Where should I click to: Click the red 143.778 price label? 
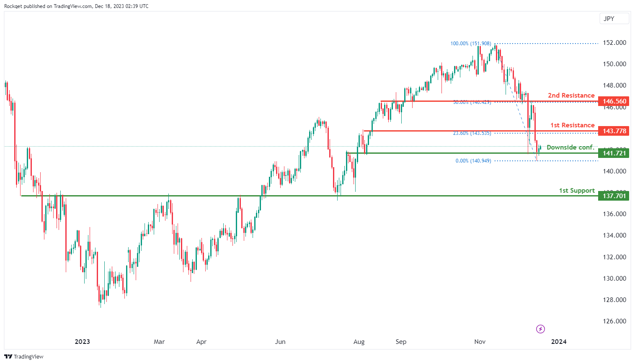[x=614, y=131]
